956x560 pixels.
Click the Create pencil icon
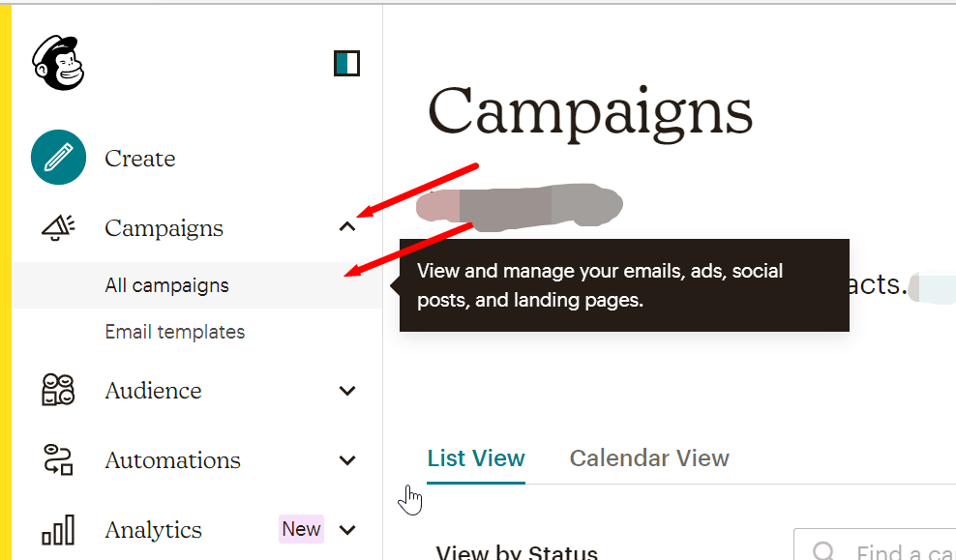pyautogui.click(x=59, y=158)
